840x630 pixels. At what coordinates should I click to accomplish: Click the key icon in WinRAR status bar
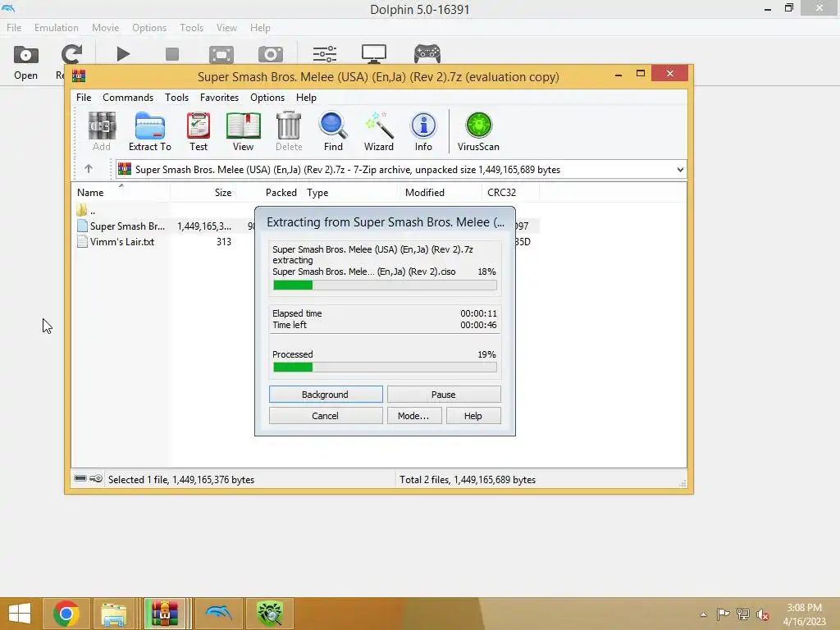click(x=96, y=478)
